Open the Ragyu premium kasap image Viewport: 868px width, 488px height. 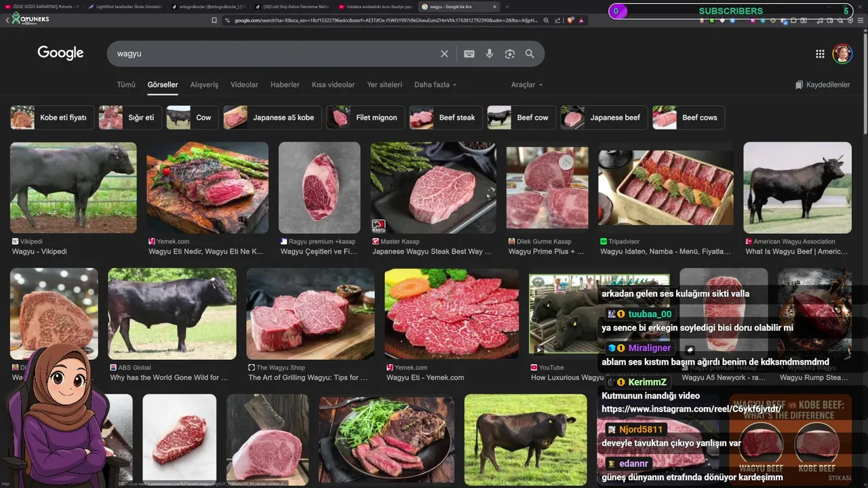(x=319, y=188)
